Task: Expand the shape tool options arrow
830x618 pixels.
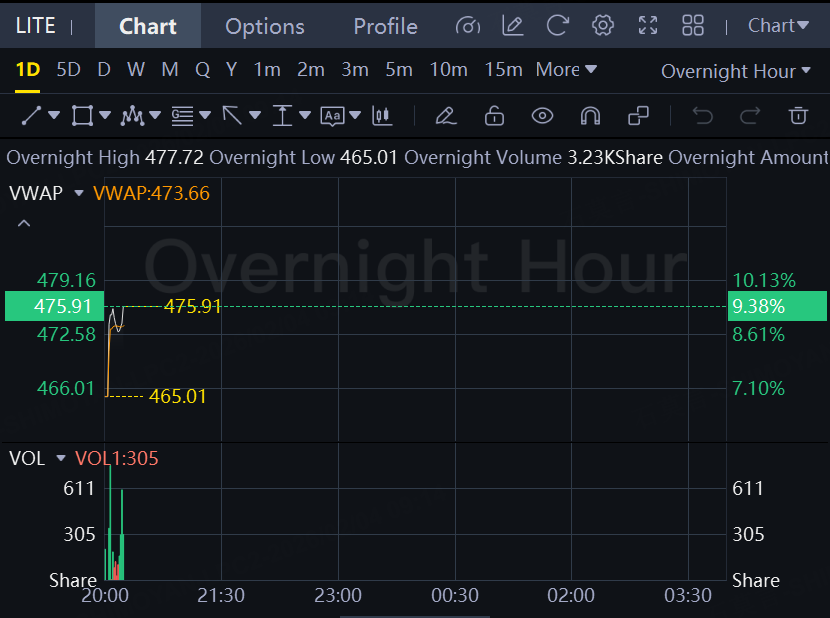Action: click(105, 115)
